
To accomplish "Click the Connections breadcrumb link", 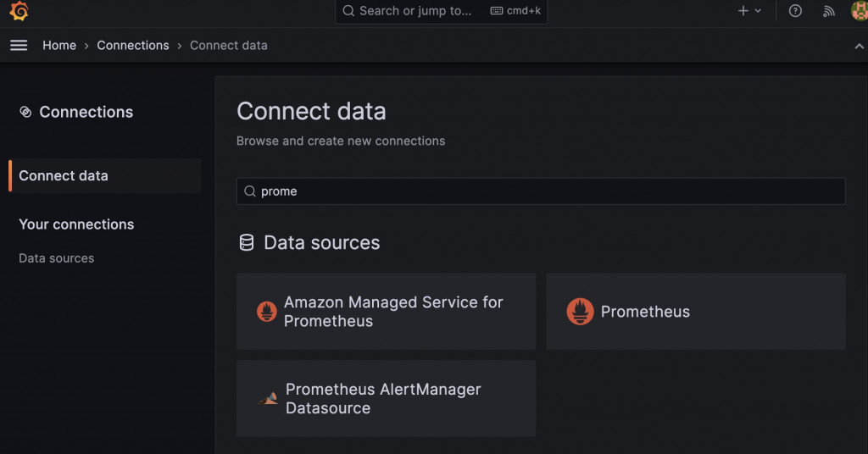I will [x=133, y=46].
